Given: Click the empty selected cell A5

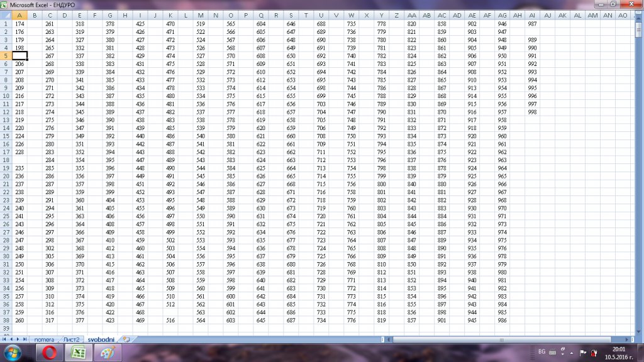Looking at the screenshot, I should point(19,56).
